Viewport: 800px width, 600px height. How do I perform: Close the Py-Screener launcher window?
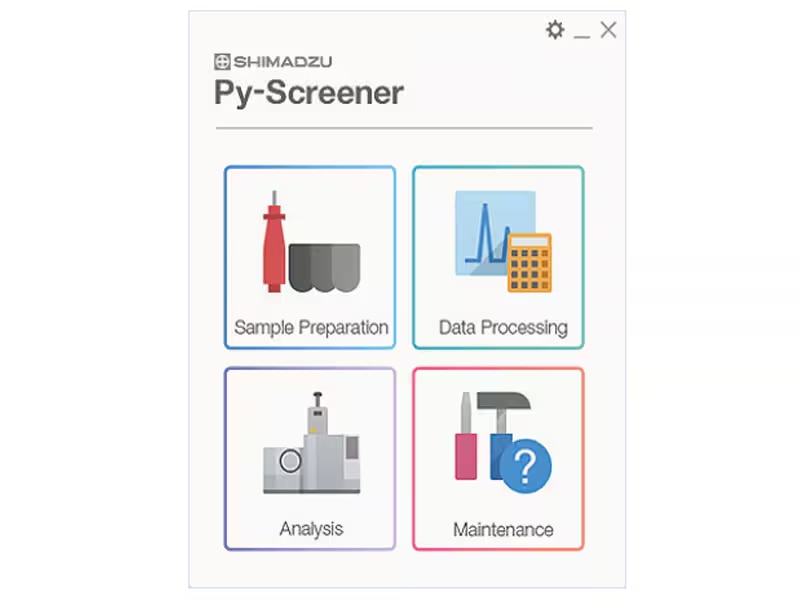(x=608, y=30)
